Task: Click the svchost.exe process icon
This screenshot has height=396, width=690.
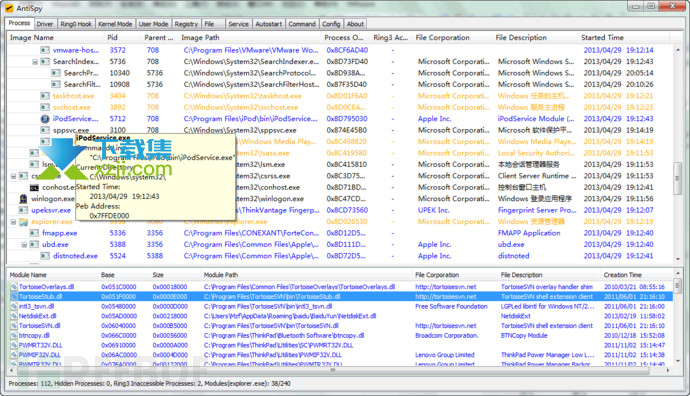Action: click(45, 107)
